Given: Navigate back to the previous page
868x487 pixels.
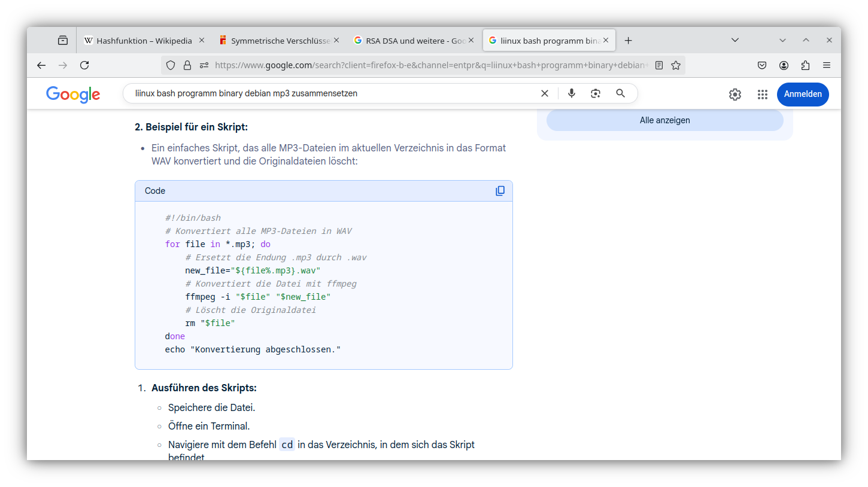Looking at the screenshot, I should [x=41, y=65].
